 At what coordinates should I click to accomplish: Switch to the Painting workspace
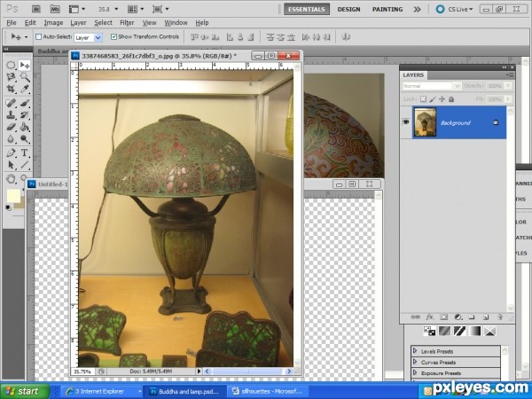[x=387, y=9]
